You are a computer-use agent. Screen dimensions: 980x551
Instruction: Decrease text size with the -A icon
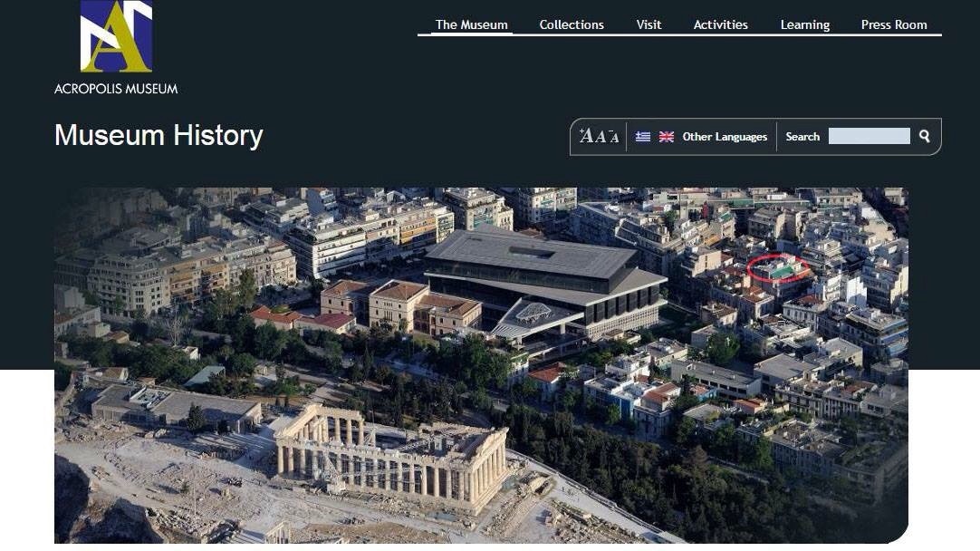coord(614,136)
